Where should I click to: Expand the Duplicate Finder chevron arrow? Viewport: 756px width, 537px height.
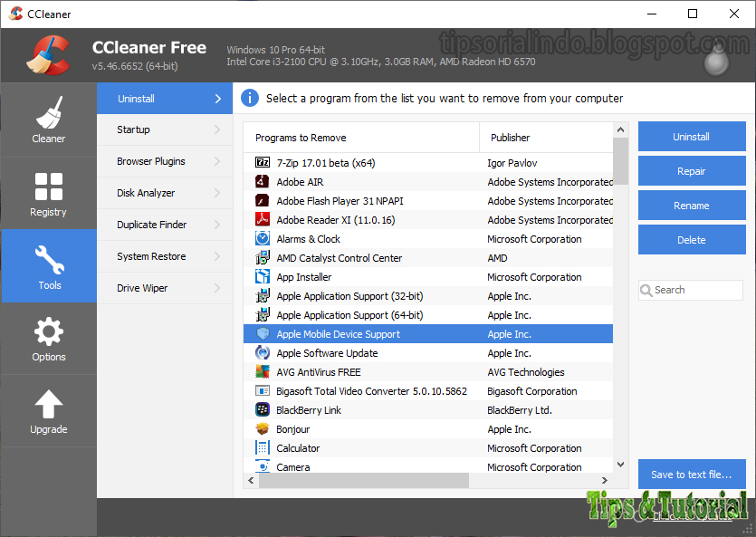tap(217, 225)
